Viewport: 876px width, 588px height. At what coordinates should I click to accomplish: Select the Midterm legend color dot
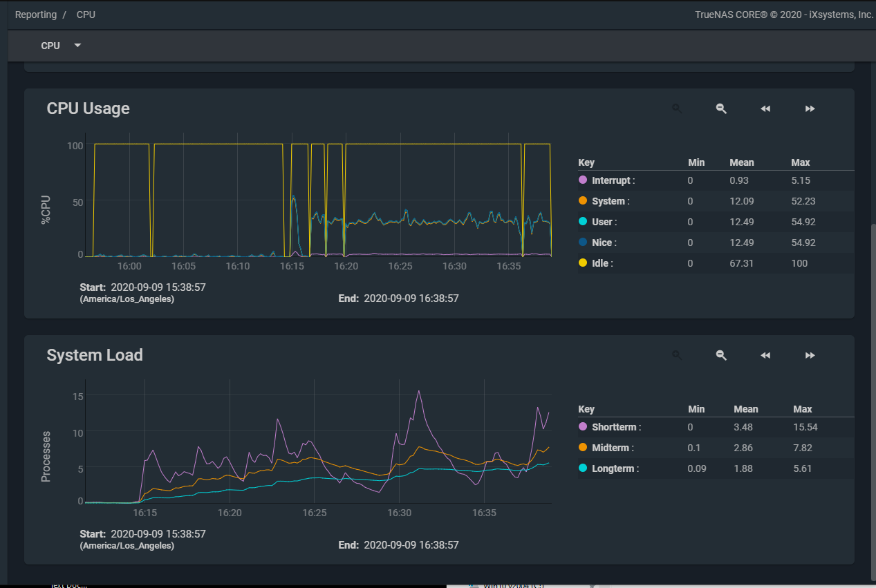click(583, 448)
